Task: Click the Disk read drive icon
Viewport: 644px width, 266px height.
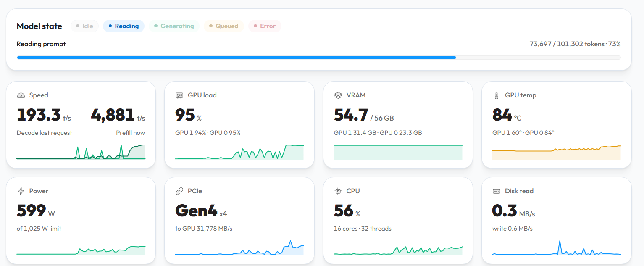Action: tap(497, 191)
